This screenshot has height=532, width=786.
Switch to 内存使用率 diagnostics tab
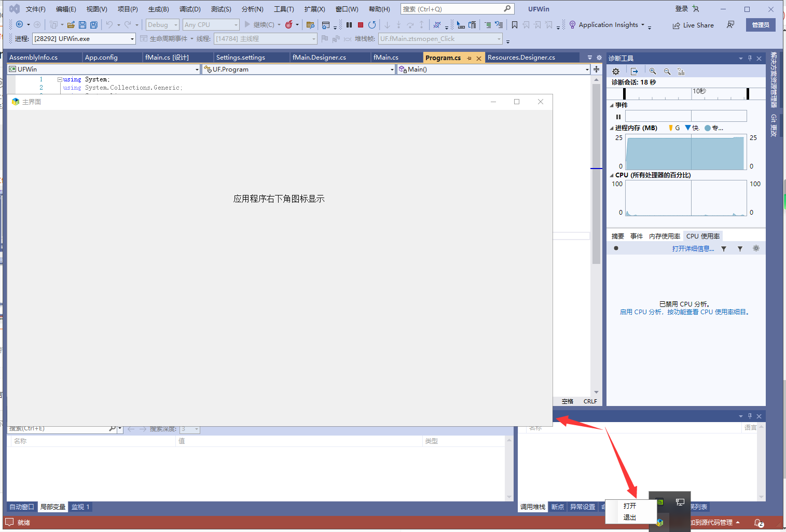tap(665, 236)
